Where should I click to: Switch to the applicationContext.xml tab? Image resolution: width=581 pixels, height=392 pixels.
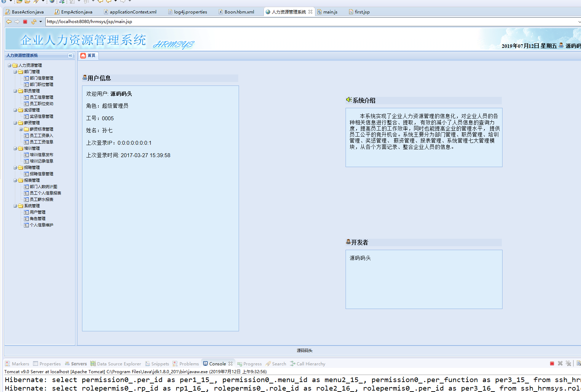click(133, 12)
